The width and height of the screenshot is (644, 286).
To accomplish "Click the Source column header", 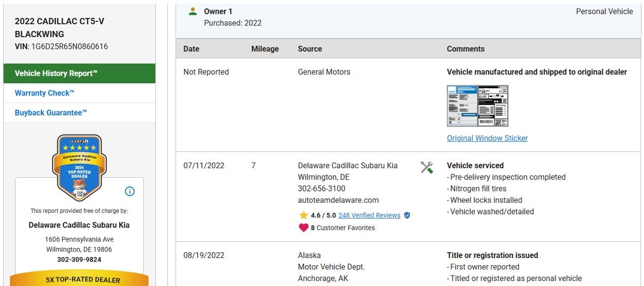I will click(310, 49).
